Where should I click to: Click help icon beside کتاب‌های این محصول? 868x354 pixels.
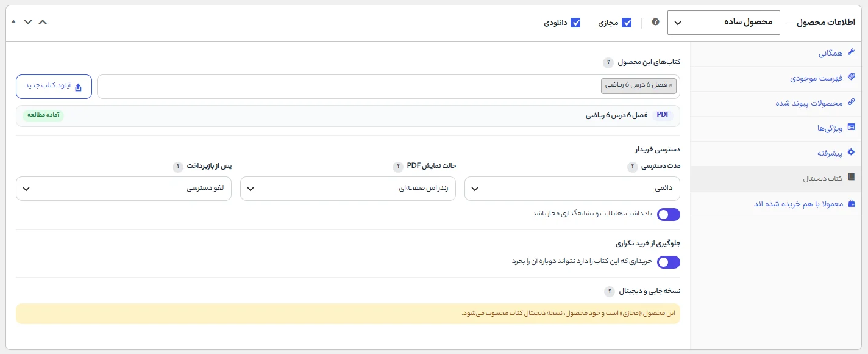[x=608, y=62]
